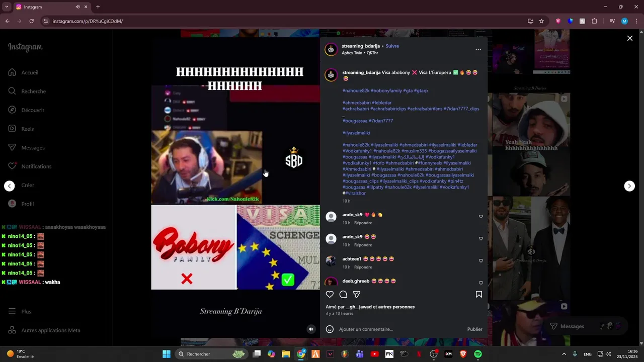644x362 pixels.
Task: Open deeb.ghreeb commenter profile
Action: tap(356, 281)
